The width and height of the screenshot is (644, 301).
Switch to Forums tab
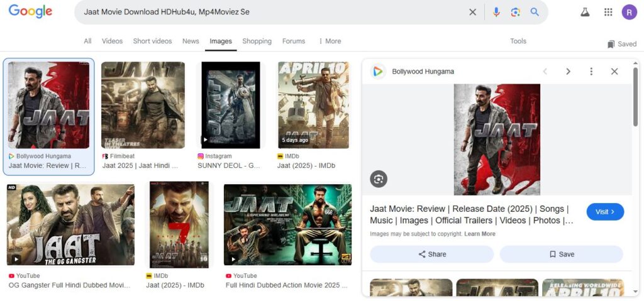click(294, 41)
